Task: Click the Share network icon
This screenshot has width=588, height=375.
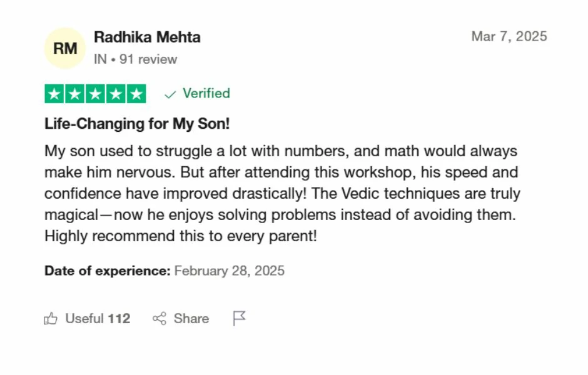Action: click(x=160, y=319)
